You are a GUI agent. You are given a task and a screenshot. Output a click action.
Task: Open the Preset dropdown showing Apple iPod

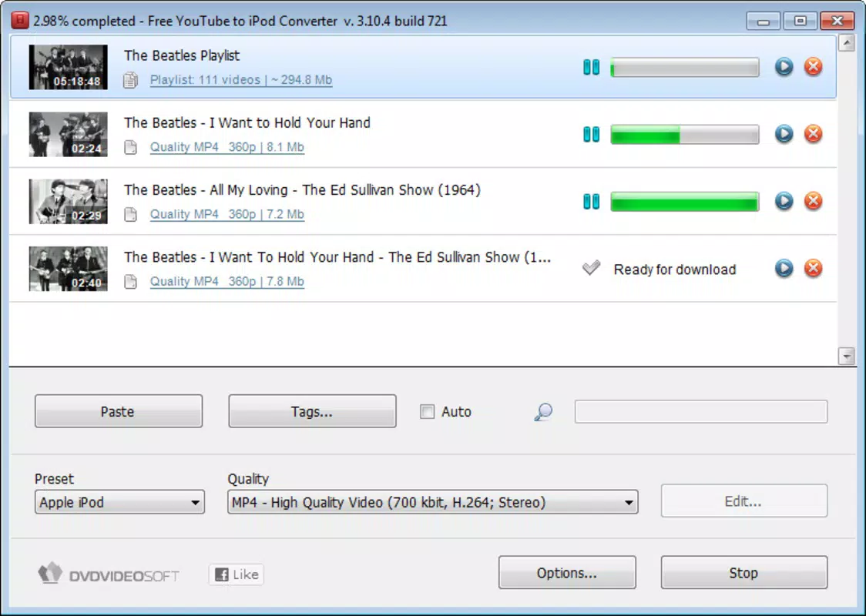[x=119, y=502]
